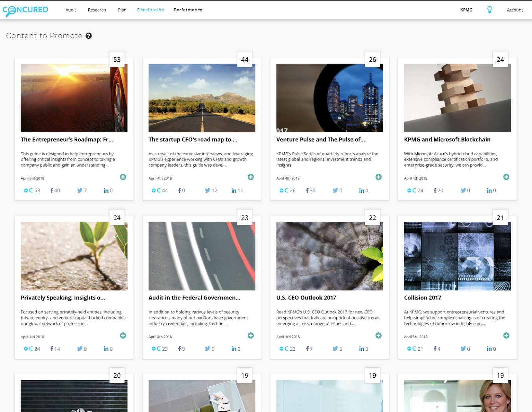This screenshot has width=532, height=412.
Task: Open the Account menu
Action: pos(515,10)
